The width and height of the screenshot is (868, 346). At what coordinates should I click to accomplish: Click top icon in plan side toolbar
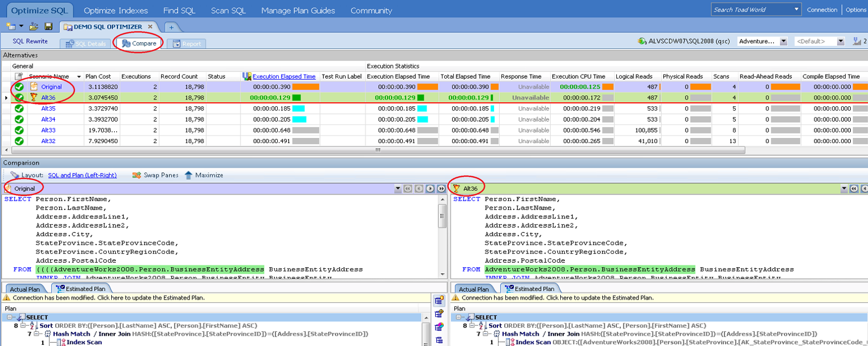(439, 300)
